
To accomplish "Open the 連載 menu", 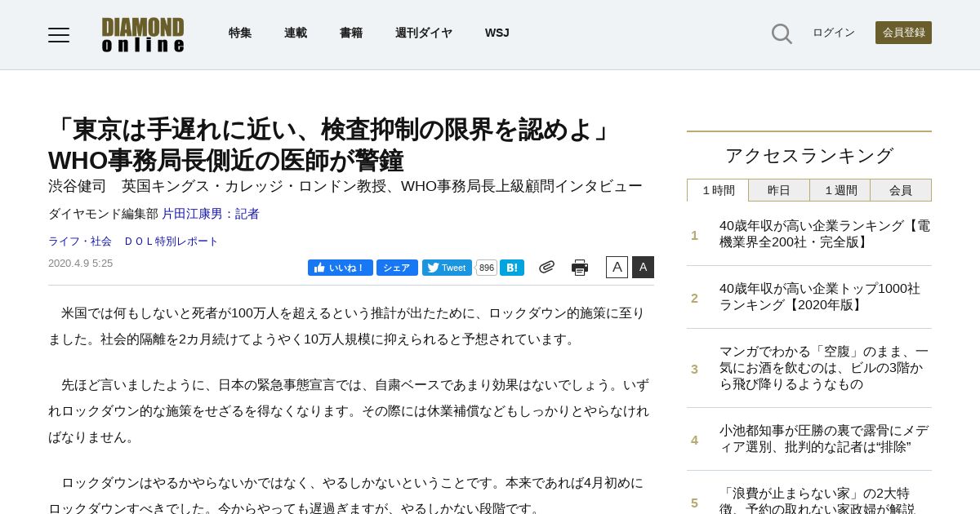I will [x=296, y=33].
